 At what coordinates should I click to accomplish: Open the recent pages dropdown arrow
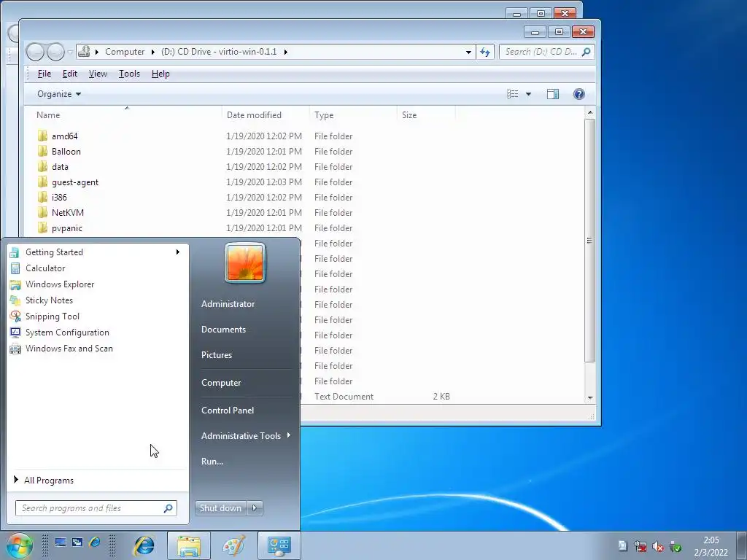click(x=70, y=52)
